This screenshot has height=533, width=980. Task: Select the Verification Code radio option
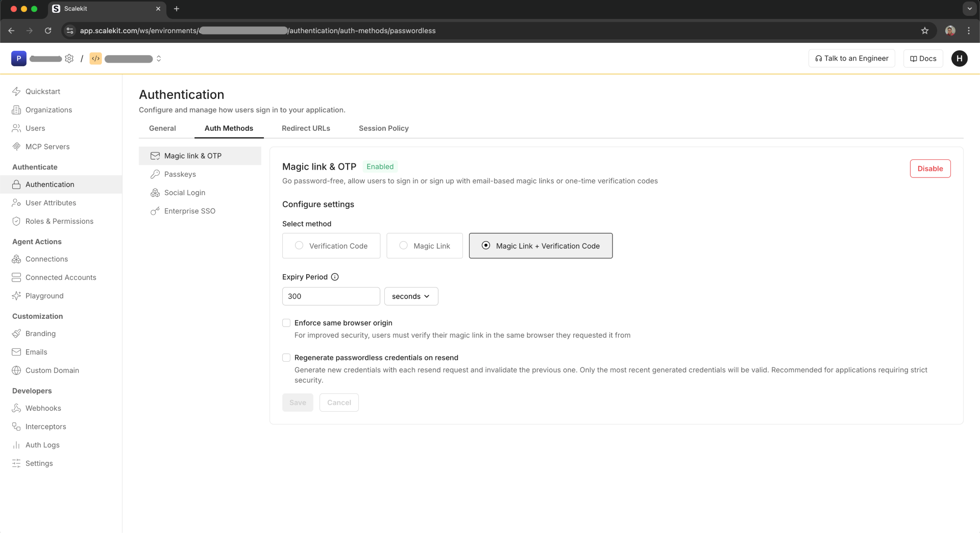(x=299, y=246)
